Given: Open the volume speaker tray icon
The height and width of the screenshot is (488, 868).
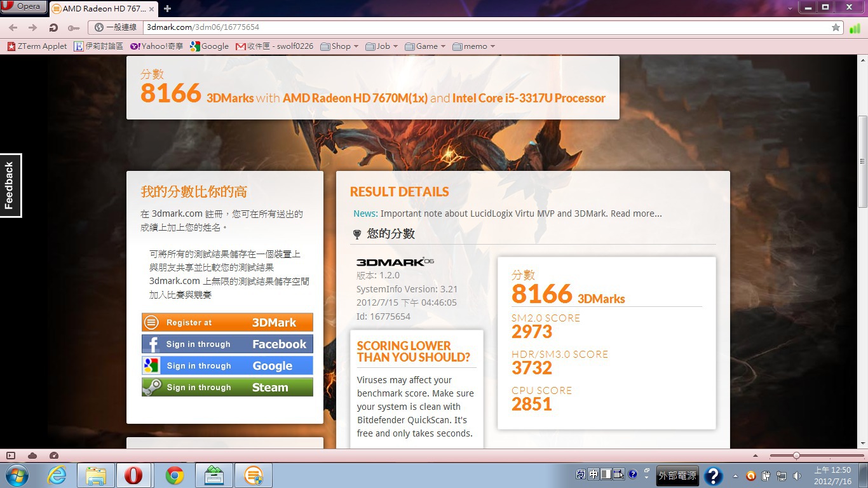Looking at the screenshot, I should pyautogui.click(x=797, y=475).
